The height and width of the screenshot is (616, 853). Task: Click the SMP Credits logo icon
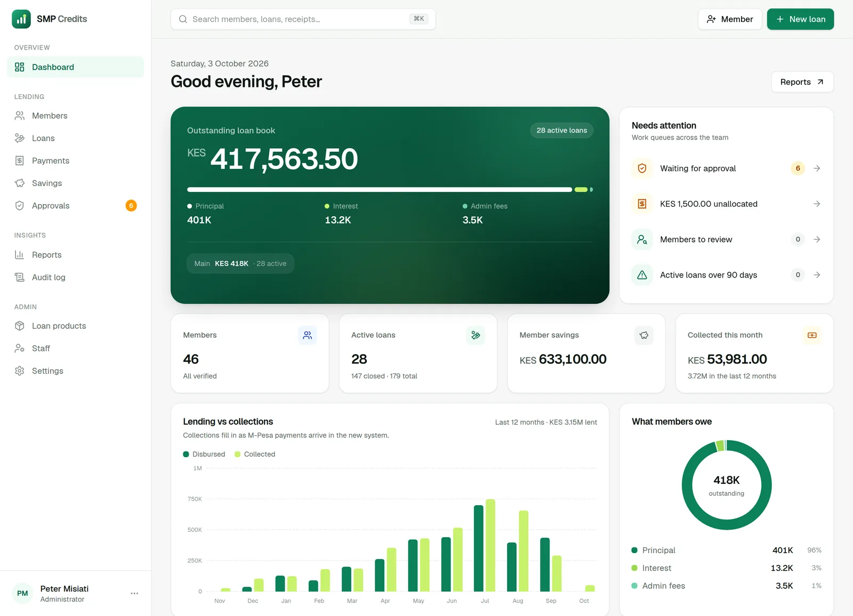[21, 19]
